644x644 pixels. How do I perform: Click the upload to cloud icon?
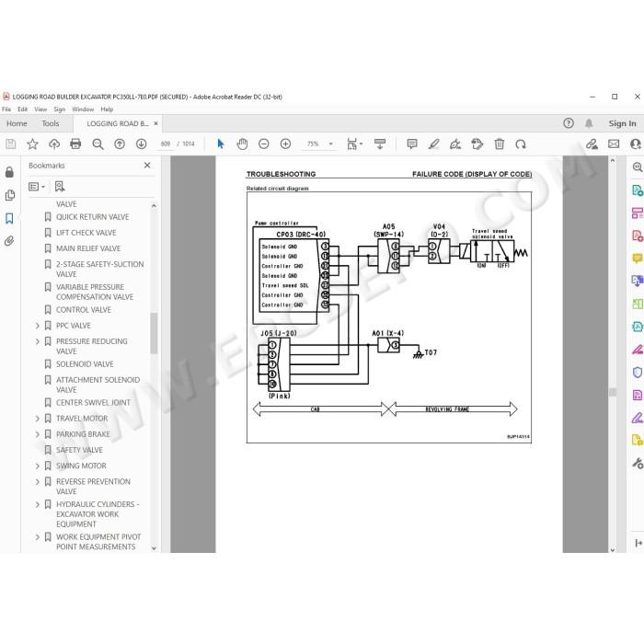54,144
